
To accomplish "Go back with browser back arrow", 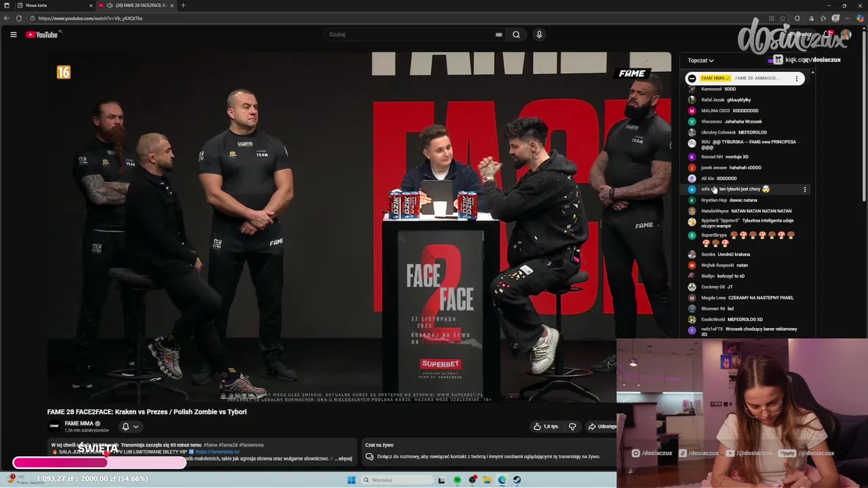I will point(7,18).
